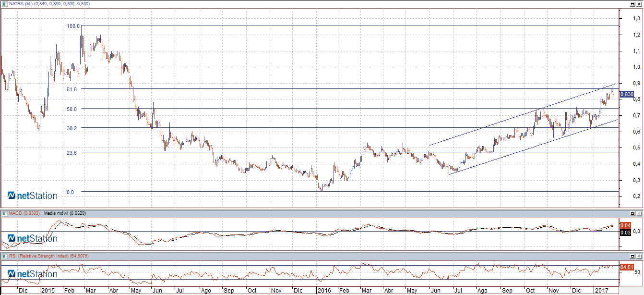Image resolution: width=644 pixels, height=295 pixels.
Task: Close the NATRA price chart panel
Action: (639, 3)
